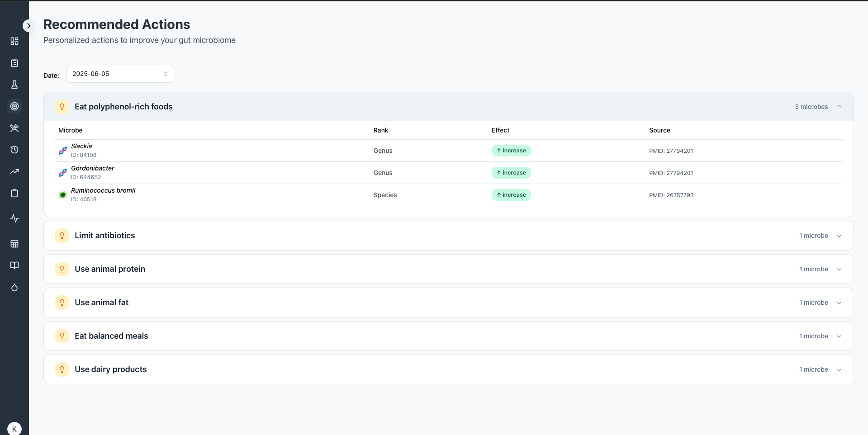The height and width of the screenshot is (435, 868).
Task: Open the target recommendations icon in sidebar
Action: (x=14, y=106)
